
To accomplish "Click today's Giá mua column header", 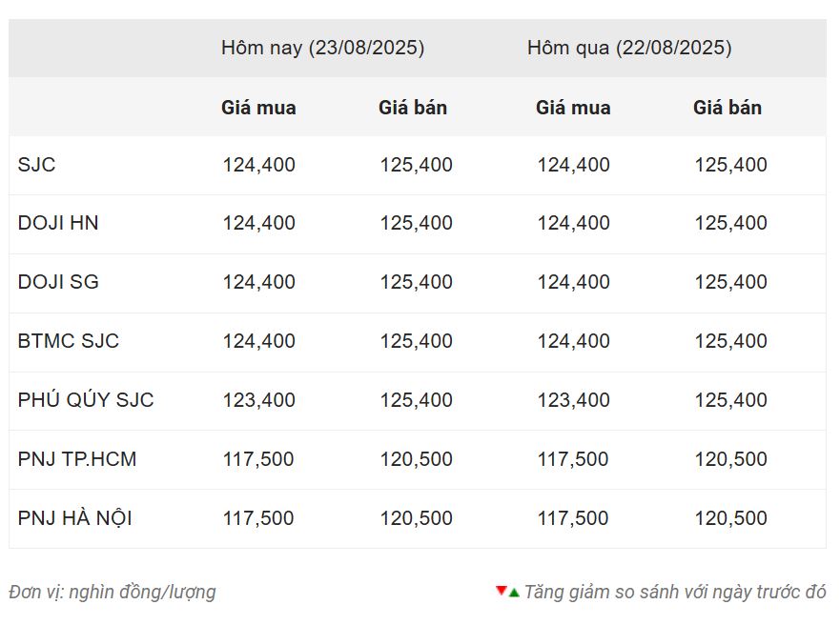I will (x=258, y=108).
